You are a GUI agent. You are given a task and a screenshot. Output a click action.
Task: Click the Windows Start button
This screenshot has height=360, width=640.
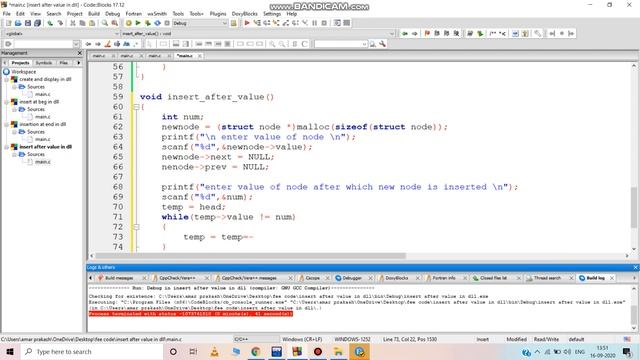coord(10,352)
